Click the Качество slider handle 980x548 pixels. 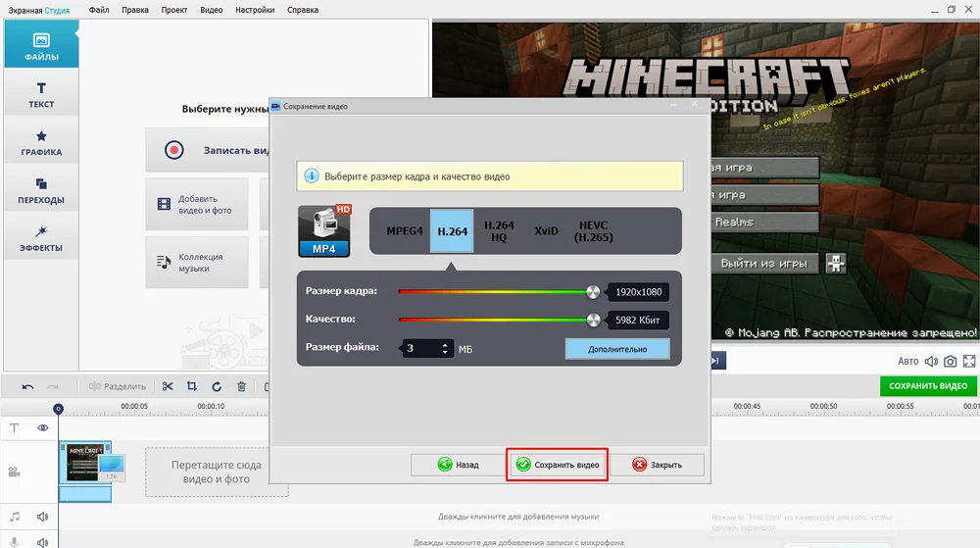coord(592,320)
